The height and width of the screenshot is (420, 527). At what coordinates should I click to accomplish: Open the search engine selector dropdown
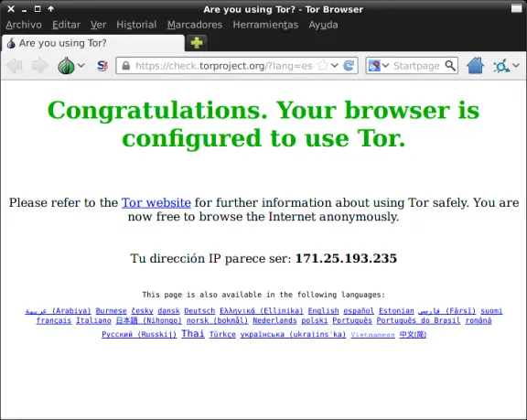pyautogui.click(x=379, y=66)
